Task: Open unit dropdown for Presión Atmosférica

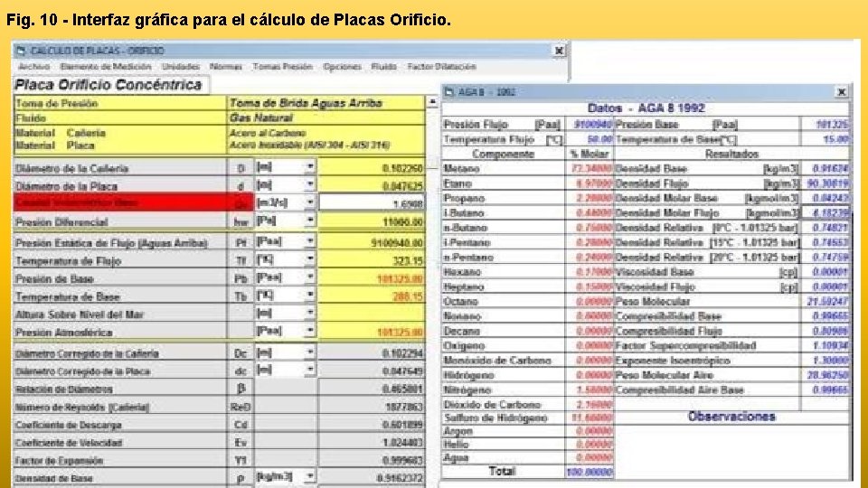Action: click(310, 331)
